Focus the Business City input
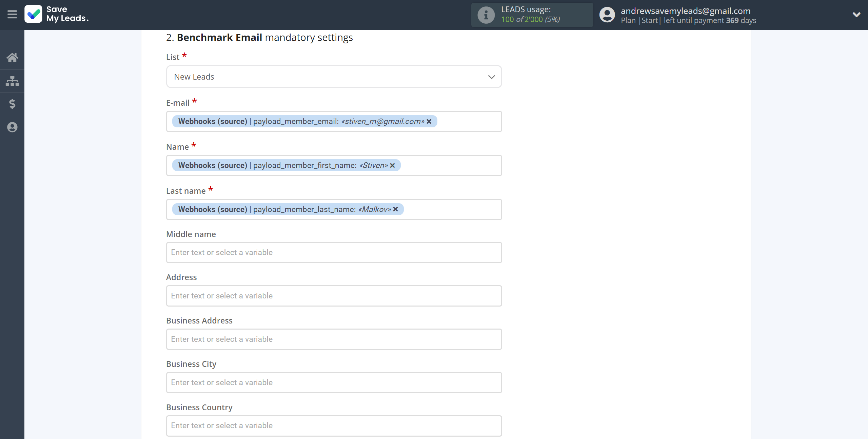 tap(334, 383)
